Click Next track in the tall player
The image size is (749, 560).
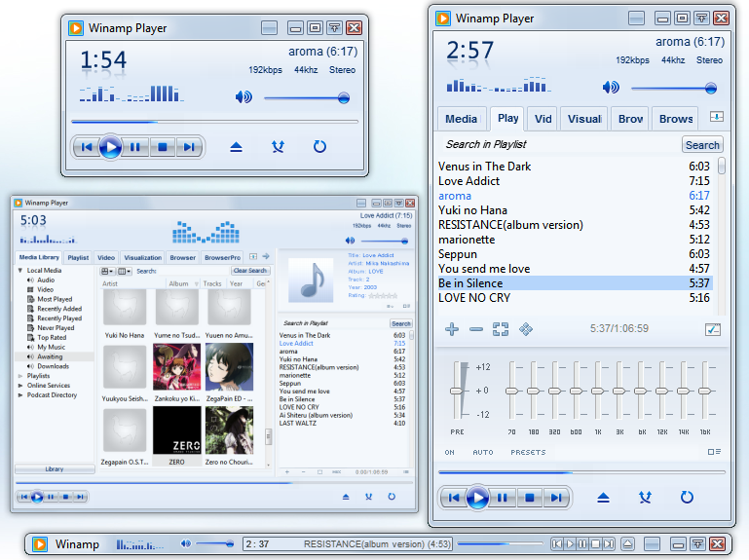(556, 498)
